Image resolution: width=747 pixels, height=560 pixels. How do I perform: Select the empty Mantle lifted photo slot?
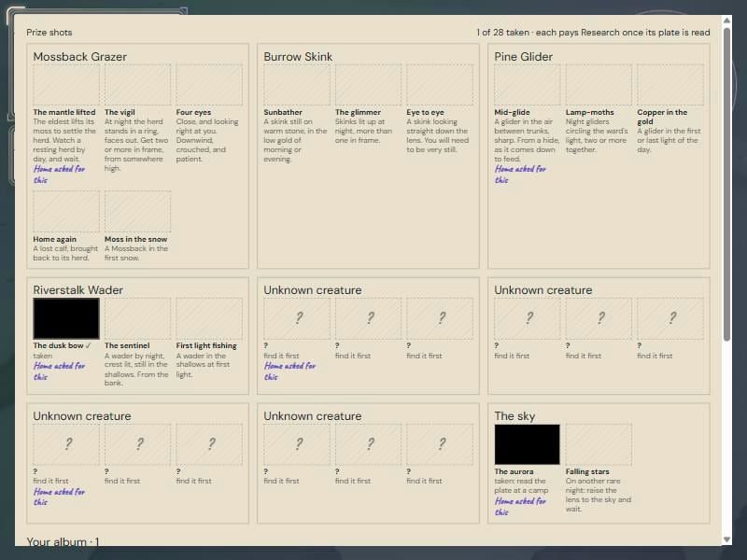point(66,85)
